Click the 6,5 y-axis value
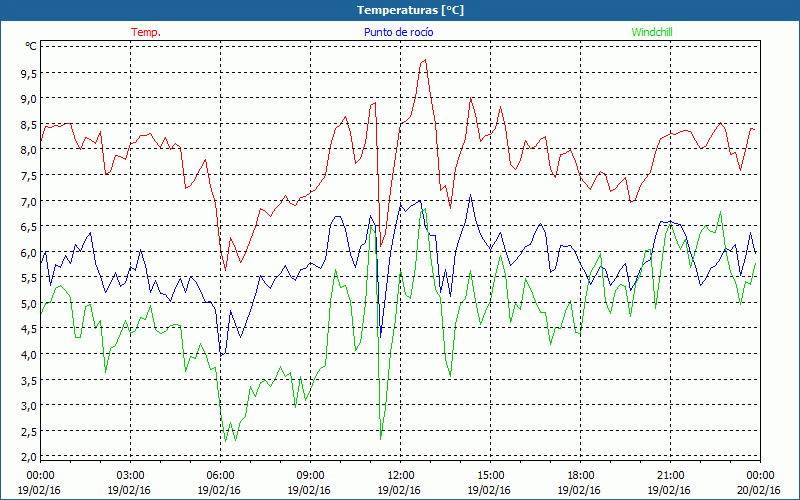The image size is (800, 500). [29, 227]
